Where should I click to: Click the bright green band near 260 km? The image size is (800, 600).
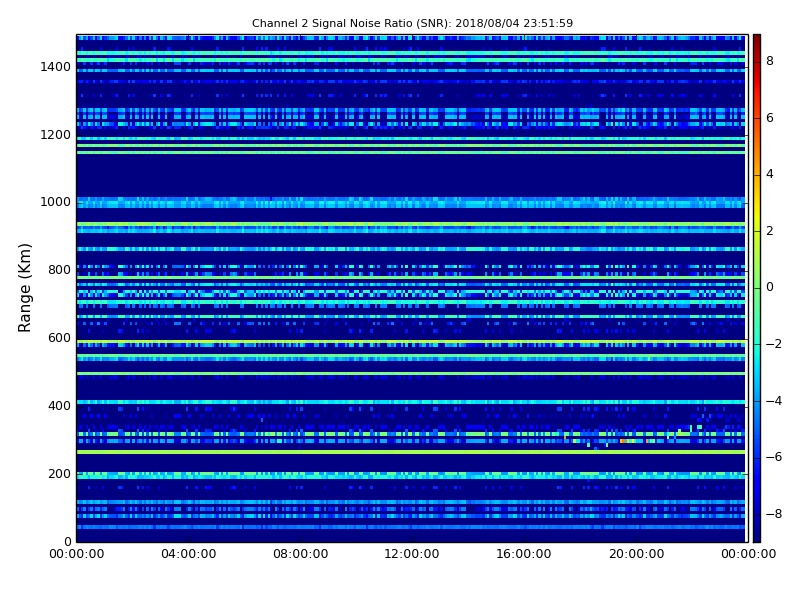pyautogui.click(x=411, y=452)
